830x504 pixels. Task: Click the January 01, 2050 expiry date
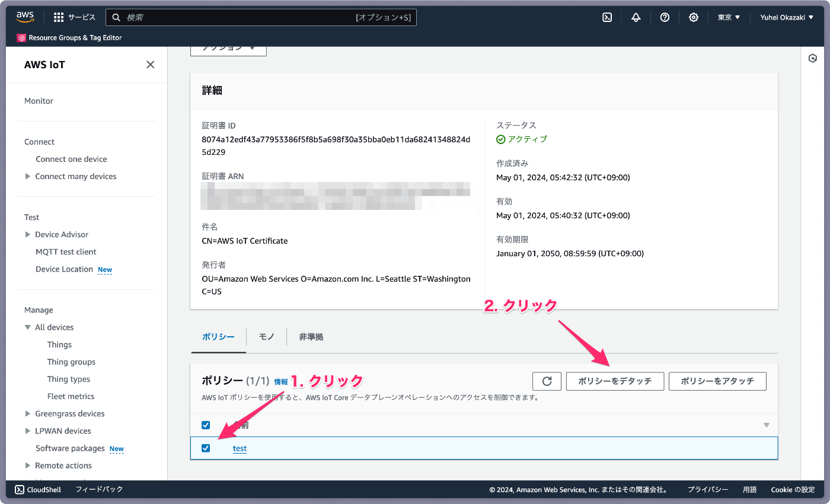[570, 253]
